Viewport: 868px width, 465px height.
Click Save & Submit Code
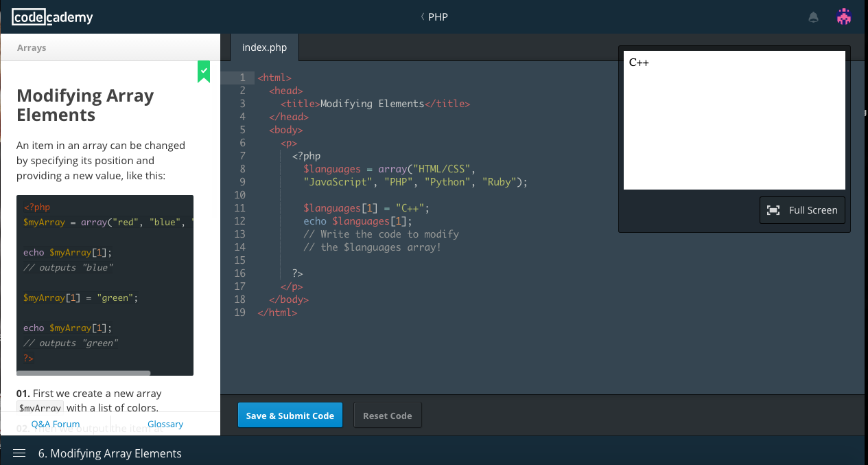[x=290, y=416]
